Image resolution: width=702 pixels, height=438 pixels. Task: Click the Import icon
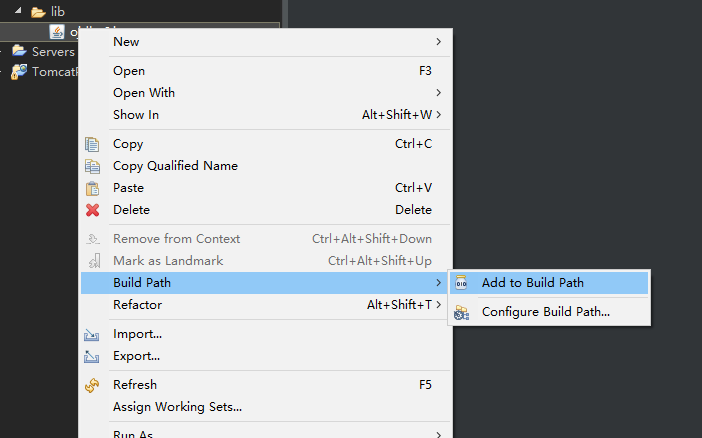[x=93, y=334]
